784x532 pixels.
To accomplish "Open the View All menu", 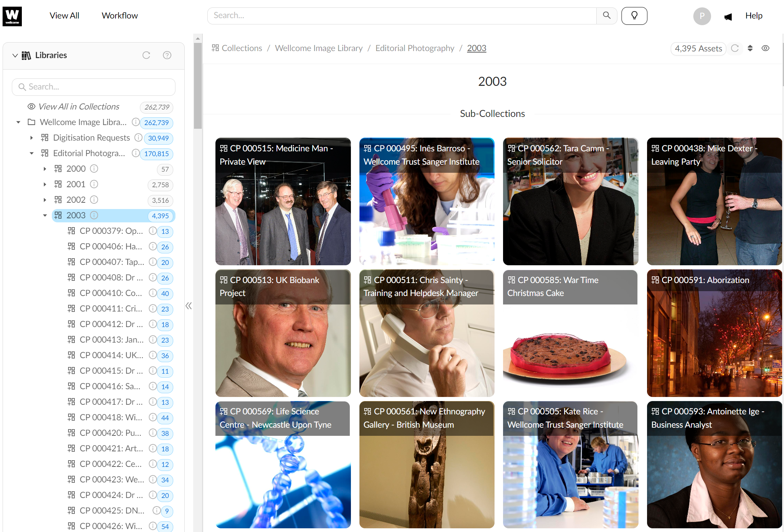I will (x=64, y=16).
